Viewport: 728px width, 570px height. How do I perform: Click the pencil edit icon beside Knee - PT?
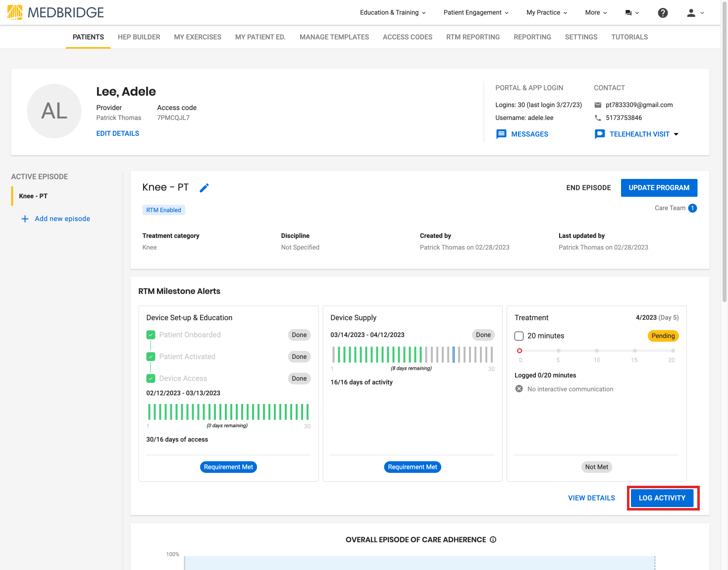tap(204, 188)
